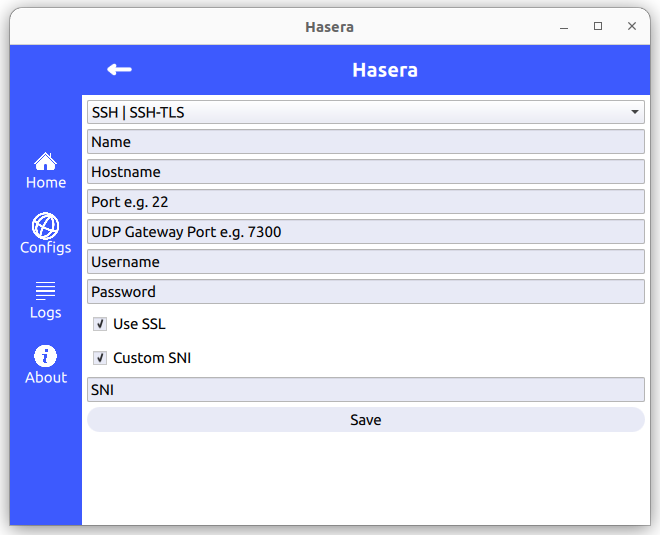The height and width of the screenshot is (535, 660).
Task: Focus the Hostname input field
Action: click(366, 172)
